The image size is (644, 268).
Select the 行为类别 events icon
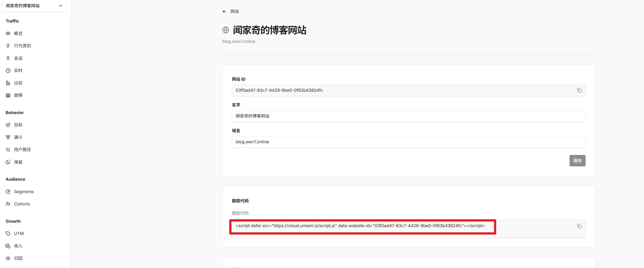pos(8,46)
